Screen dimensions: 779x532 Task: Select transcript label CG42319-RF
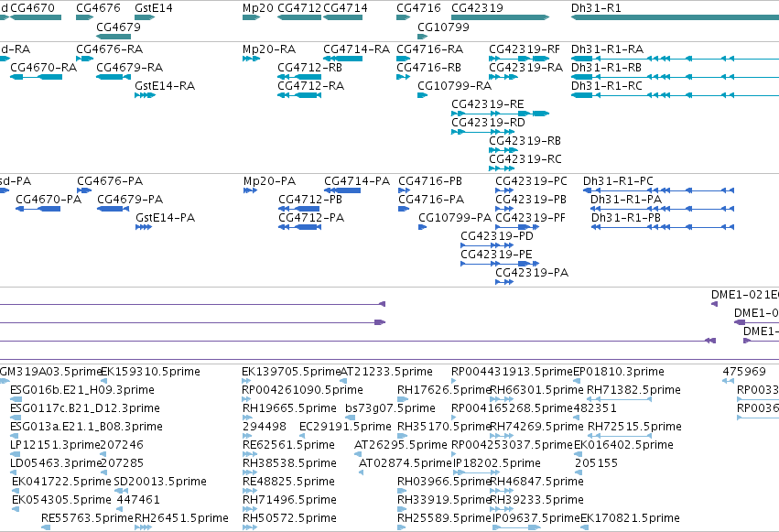tap(525, 49)
